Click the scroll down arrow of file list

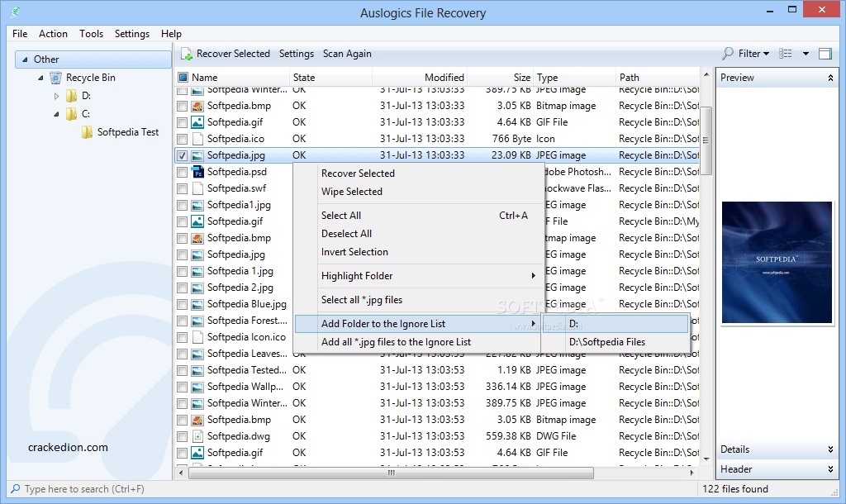coord(706,459)
